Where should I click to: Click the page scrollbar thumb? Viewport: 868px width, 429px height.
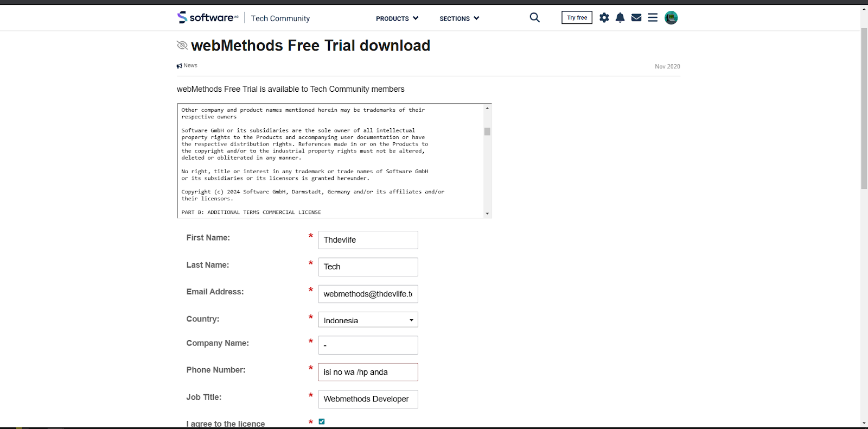point(864,108)
